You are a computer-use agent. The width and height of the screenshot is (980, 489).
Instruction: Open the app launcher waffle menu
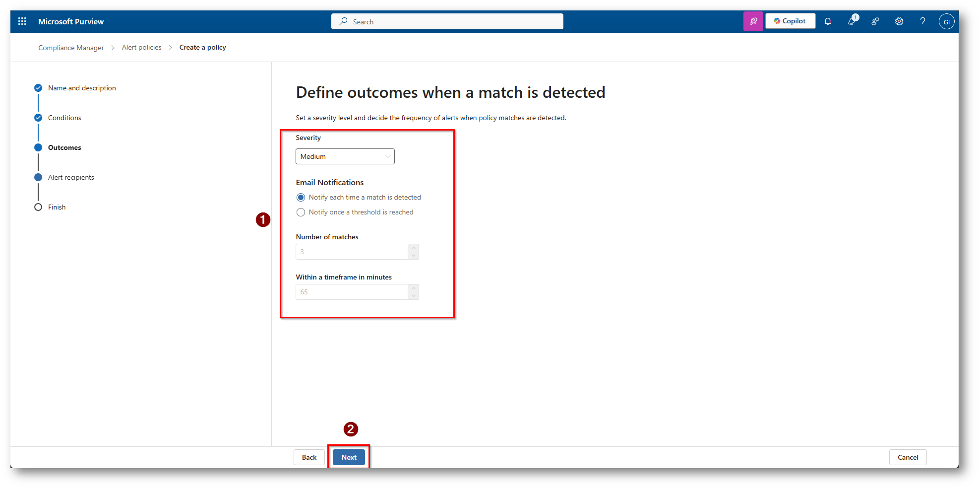point(22,21)
